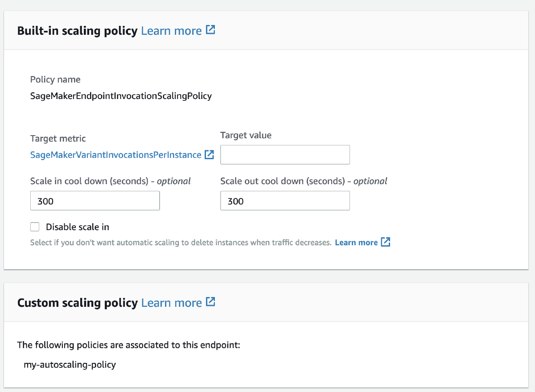The width and height of the screenshot is (535, 392).
Task: Click the Target metric label
Action: (58, 139)
